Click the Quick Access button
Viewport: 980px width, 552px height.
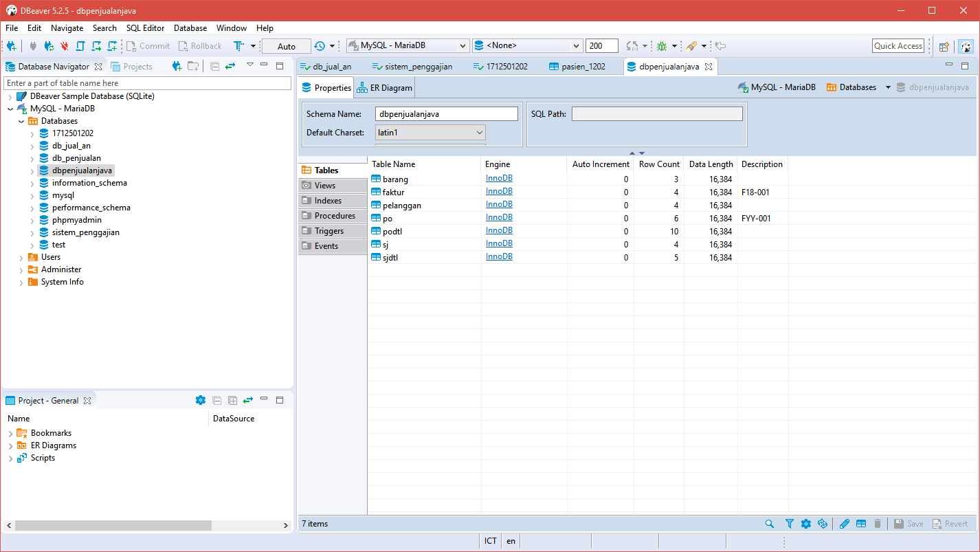(x=898, y=46)
